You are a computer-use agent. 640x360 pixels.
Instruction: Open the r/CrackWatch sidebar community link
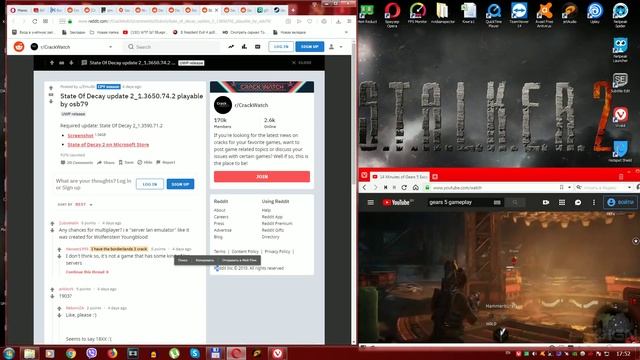(x=251, y=105)
